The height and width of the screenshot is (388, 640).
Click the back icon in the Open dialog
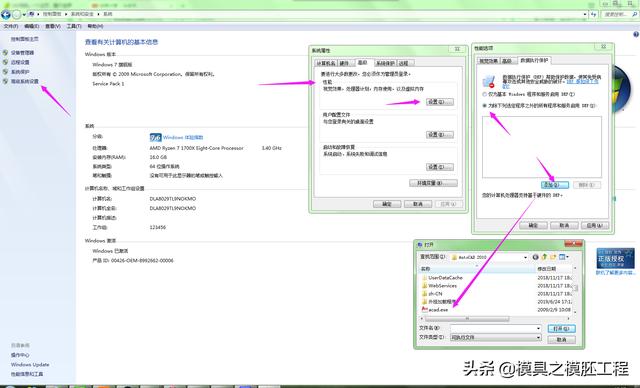(536, 257)
